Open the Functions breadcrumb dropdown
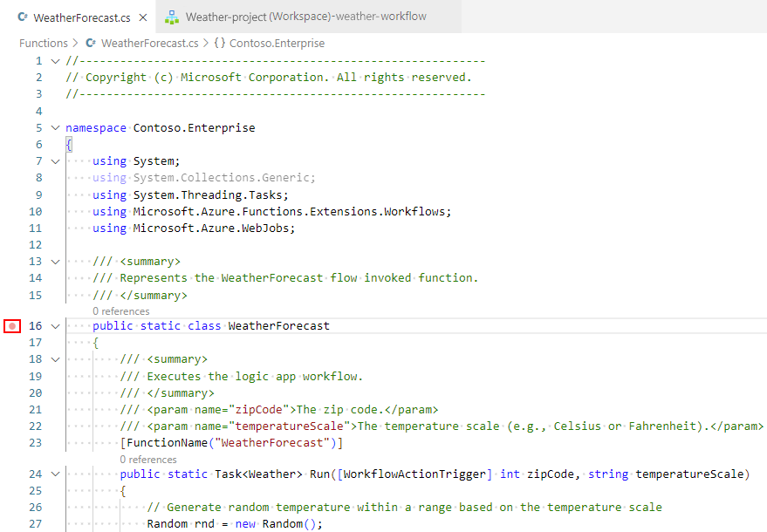The width and height of the screenshot is (767, 532). 44,43
